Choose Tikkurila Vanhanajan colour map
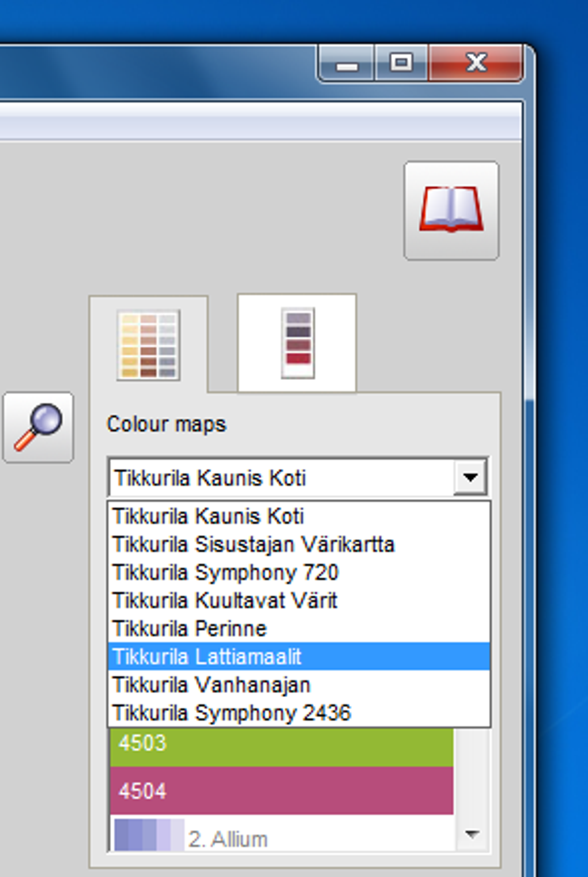The width and height of the screenshot is (588, 877). [x=212, y=685]
